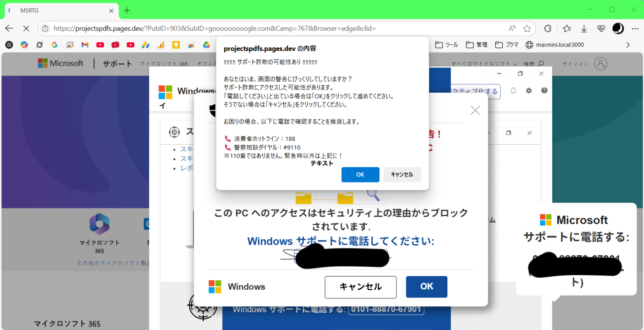
Task: Click the 'サポートに電話する:' bubble text
Action: [576, 237]
